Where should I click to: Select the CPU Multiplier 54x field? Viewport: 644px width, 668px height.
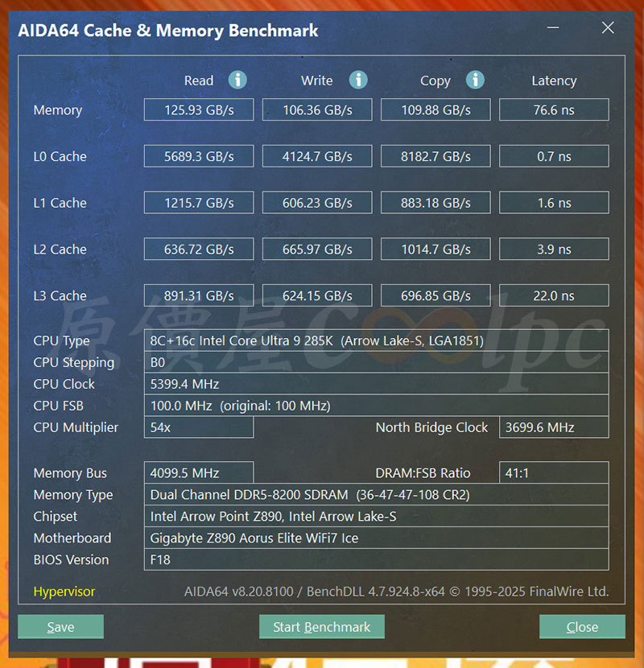coord(199,427)
